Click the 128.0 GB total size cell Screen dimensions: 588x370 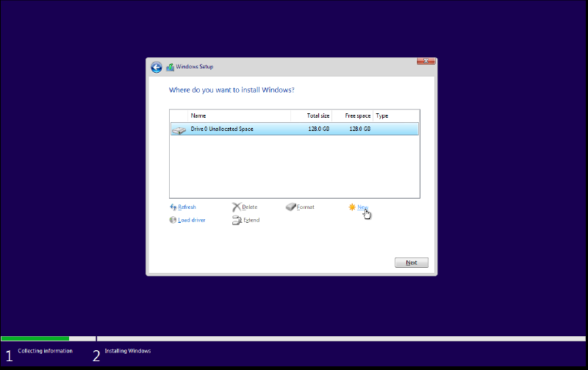319,129
